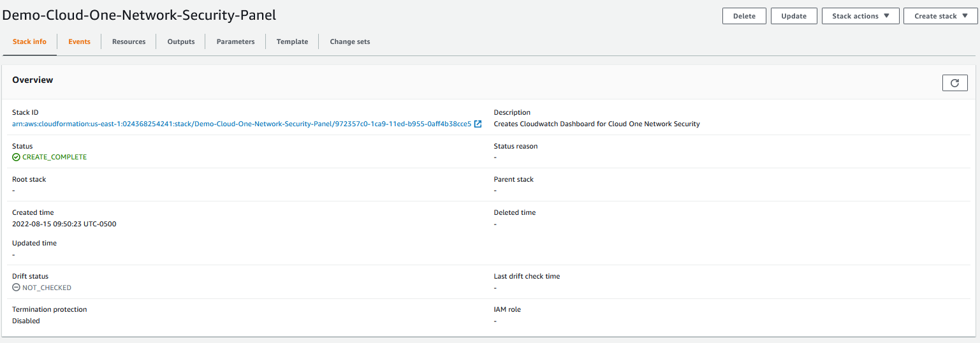Click the refresh icon in Overview panel
Viewport: 980px width, 343px height.
click(x=954, y=83)
